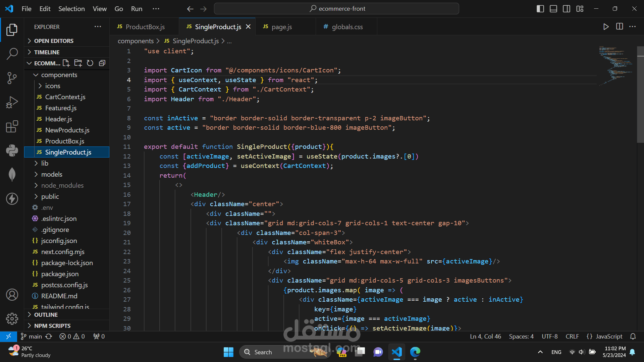The width and height of the screenshot is (644, 362).
Task: Toggle the primary side bar layout button
Action: pyautogui.click(x=540, y=9)
